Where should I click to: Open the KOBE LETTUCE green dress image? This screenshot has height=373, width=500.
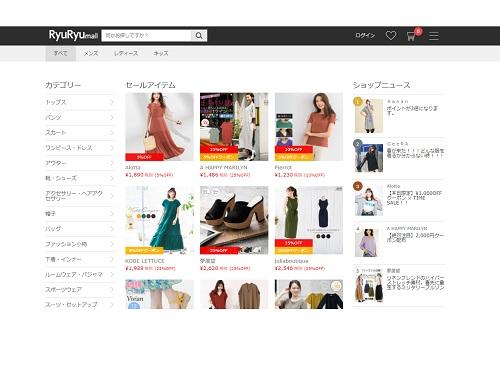[x=159, y=220]
